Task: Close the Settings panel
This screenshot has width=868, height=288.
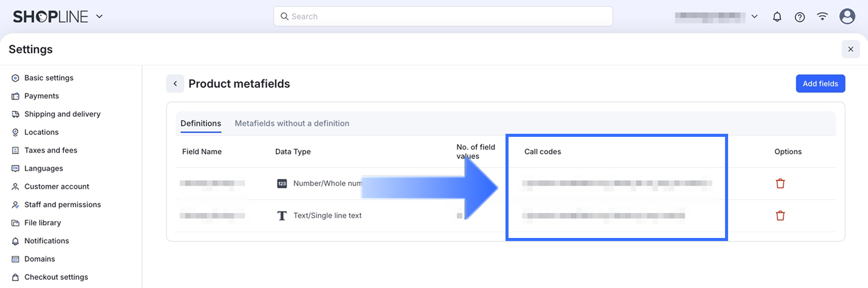Action: 850,49
